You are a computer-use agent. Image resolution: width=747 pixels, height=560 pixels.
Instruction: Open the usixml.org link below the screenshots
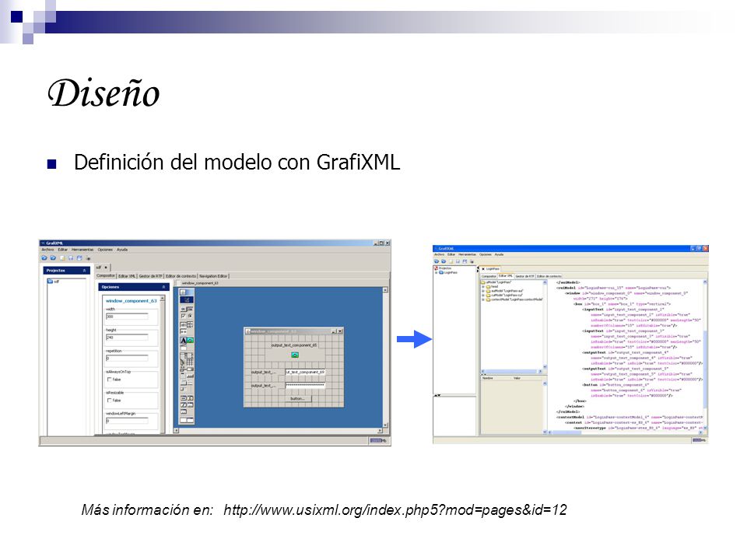[395, 510]
